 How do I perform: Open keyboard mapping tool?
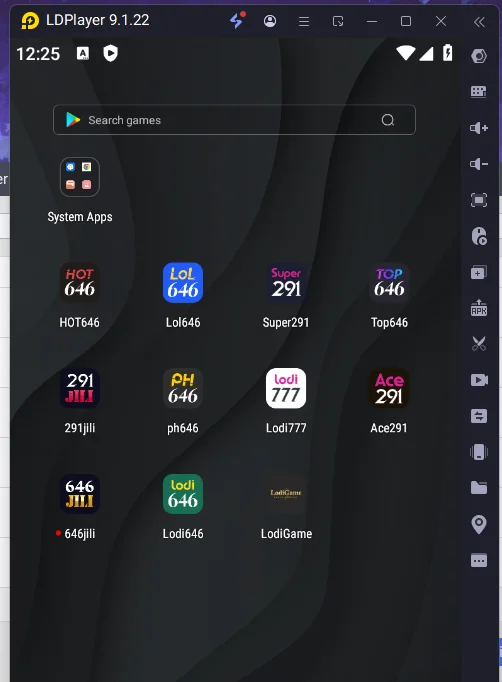click(x=479, y=91)
